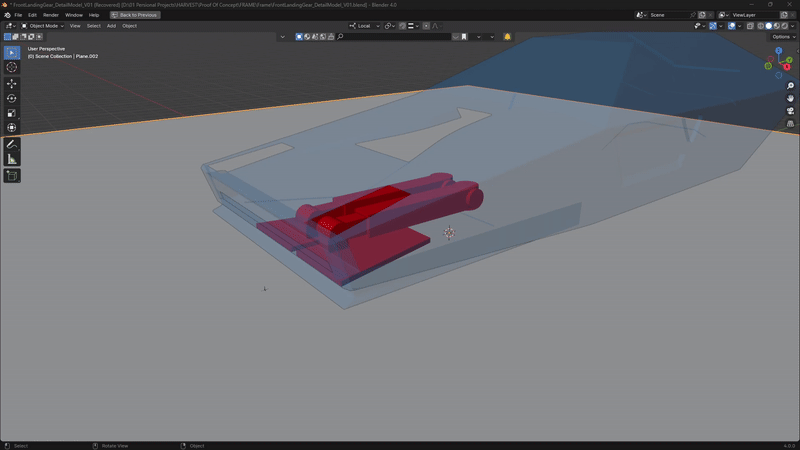The height and width of the screenshot is (450, 800).
Task: Activate the 3D Cursor tool
Action: pos(12,67)
